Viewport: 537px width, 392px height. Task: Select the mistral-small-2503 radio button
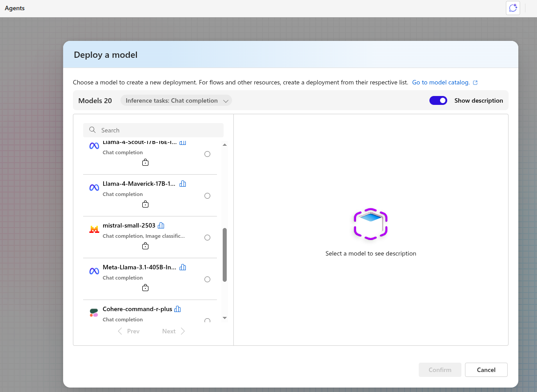207,238
